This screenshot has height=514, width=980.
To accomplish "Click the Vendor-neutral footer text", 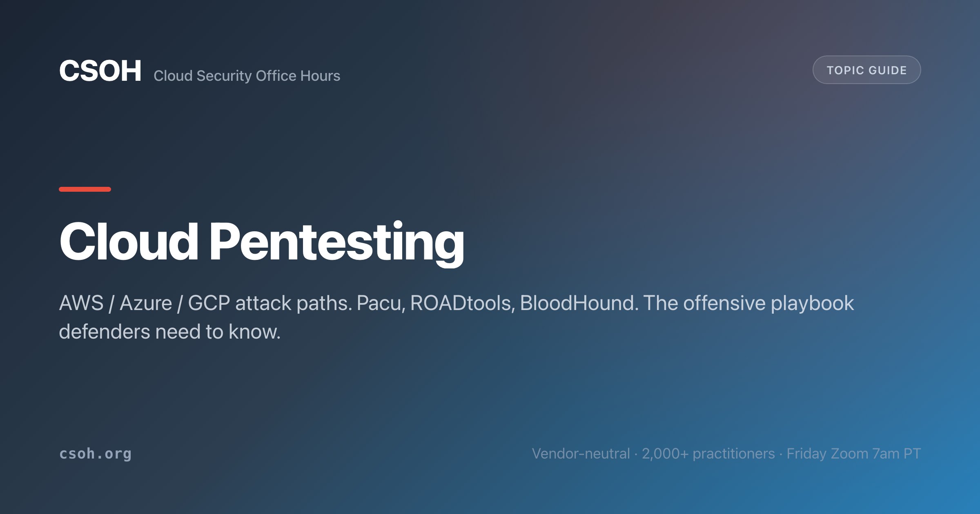I will coord(726,453).
